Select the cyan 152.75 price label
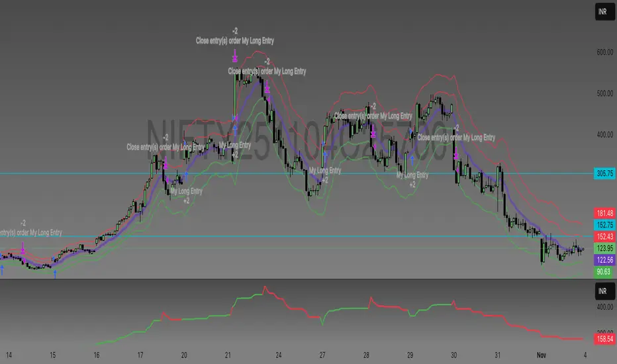The width and height of the screenshot is (617, 364). (x=604, y=225)
